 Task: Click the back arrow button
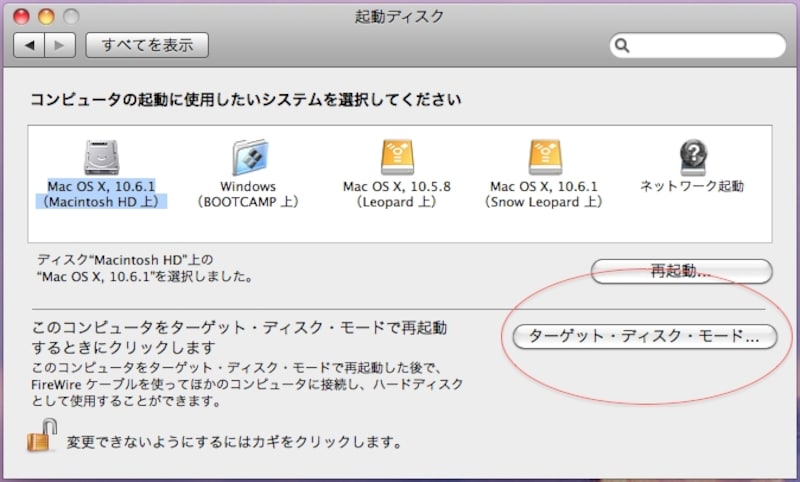tap(29, 45)
